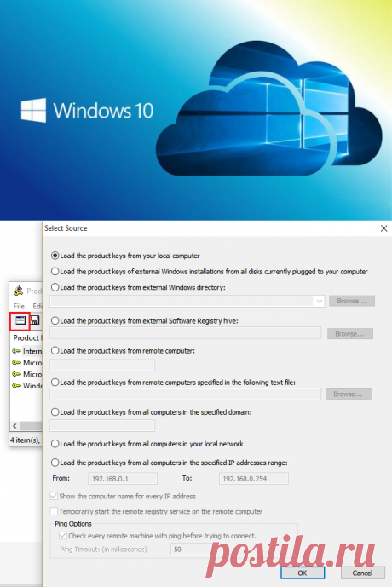Click the OK button
Image resolution: width=392 pixels, height=587 pixels.
(303, 573)
